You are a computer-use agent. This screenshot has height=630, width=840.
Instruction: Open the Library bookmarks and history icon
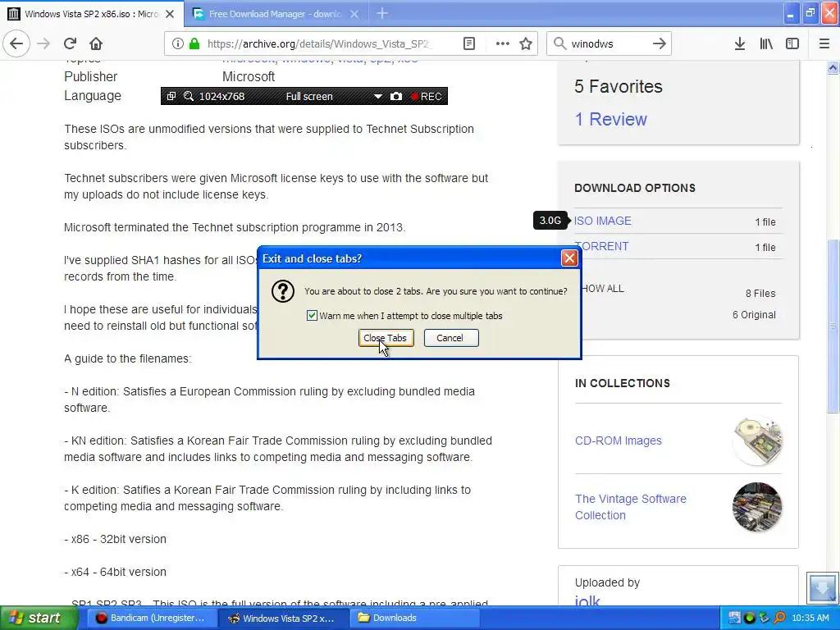pos(766,44)
